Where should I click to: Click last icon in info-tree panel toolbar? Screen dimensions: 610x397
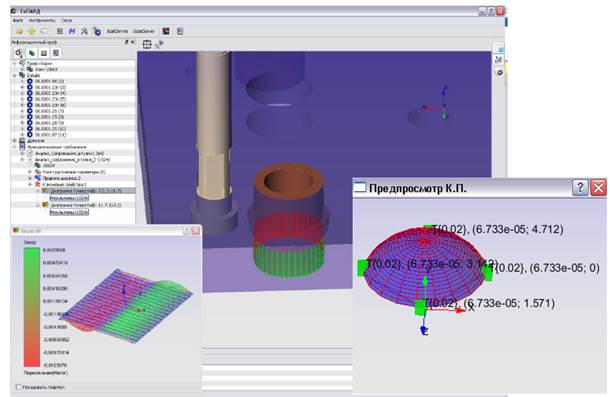(x=56, y=53)
